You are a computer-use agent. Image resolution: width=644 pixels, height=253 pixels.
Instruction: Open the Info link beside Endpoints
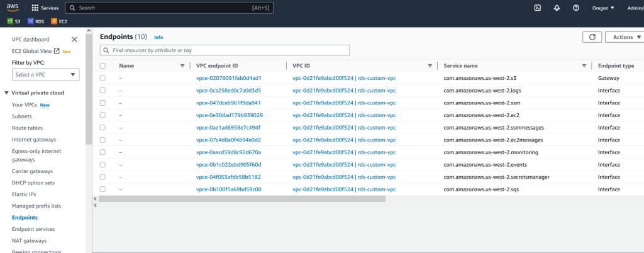click(x=158, y=37)
